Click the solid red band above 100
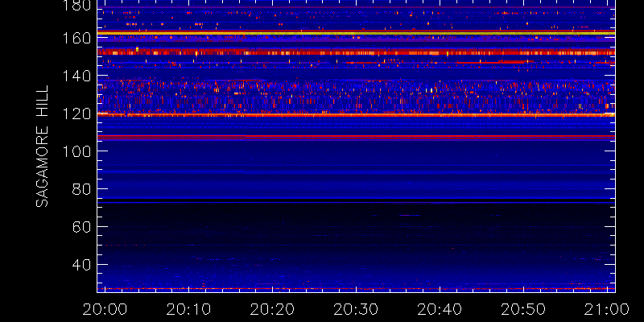Image resolution: width=644 pixels, height=322 pixels. 356,136
